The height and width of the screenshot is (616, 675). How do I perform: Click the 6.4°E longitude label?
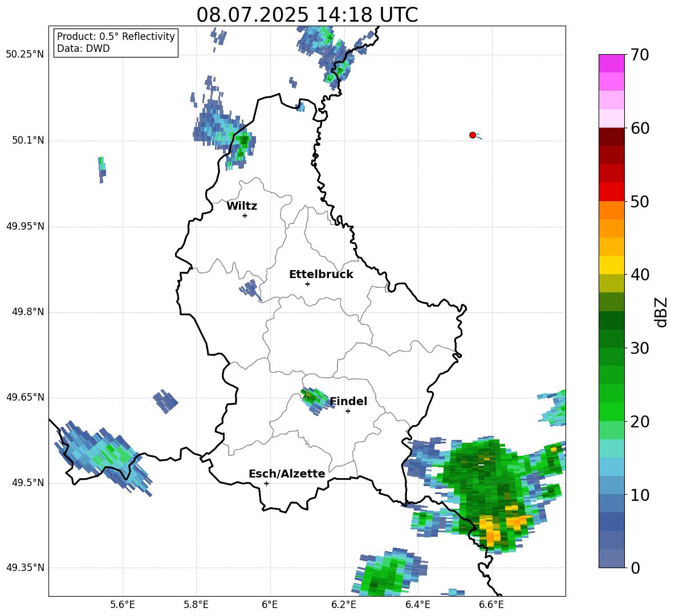tap(417, 605)
